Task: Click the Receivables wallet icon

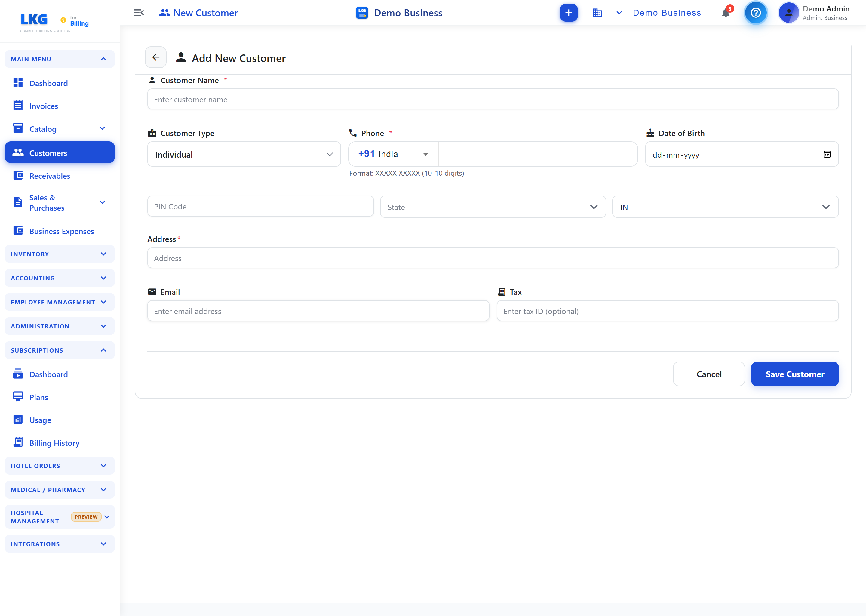Action: point(18,175)
